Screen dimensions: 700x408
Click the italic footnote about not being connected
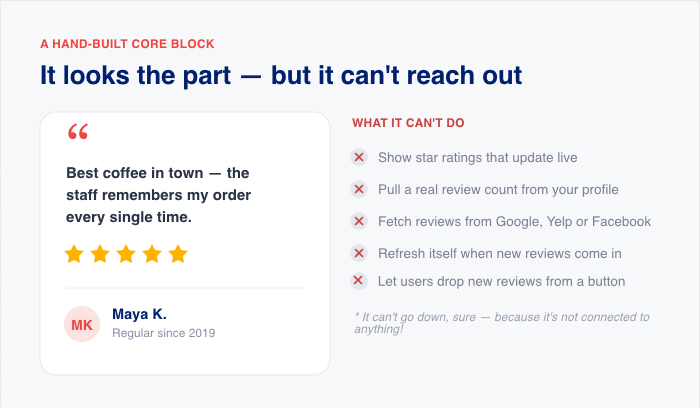(502, 323)
